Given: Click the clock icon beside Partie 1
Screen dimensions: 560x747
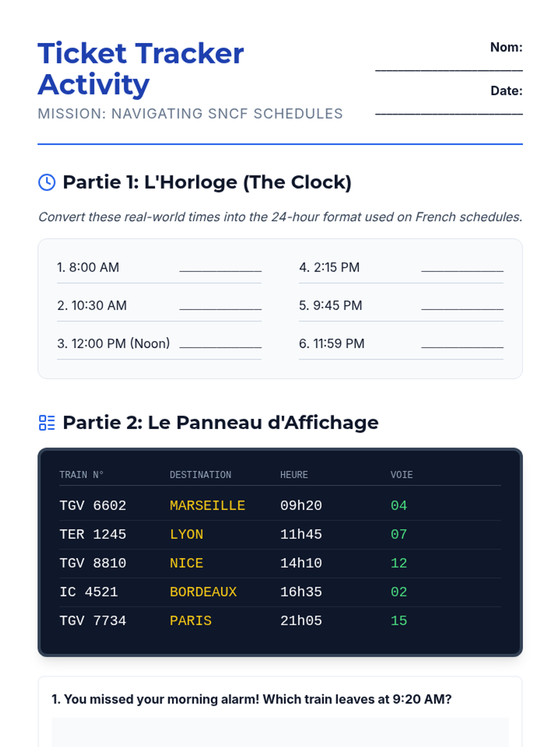Looking at the screenshot, I should coord(47,183).
